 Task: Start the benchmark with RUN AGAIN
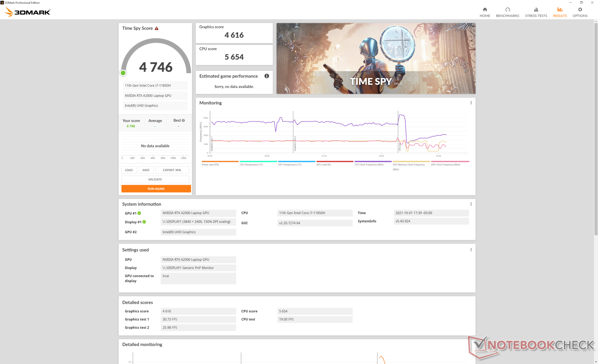point(156,189)
